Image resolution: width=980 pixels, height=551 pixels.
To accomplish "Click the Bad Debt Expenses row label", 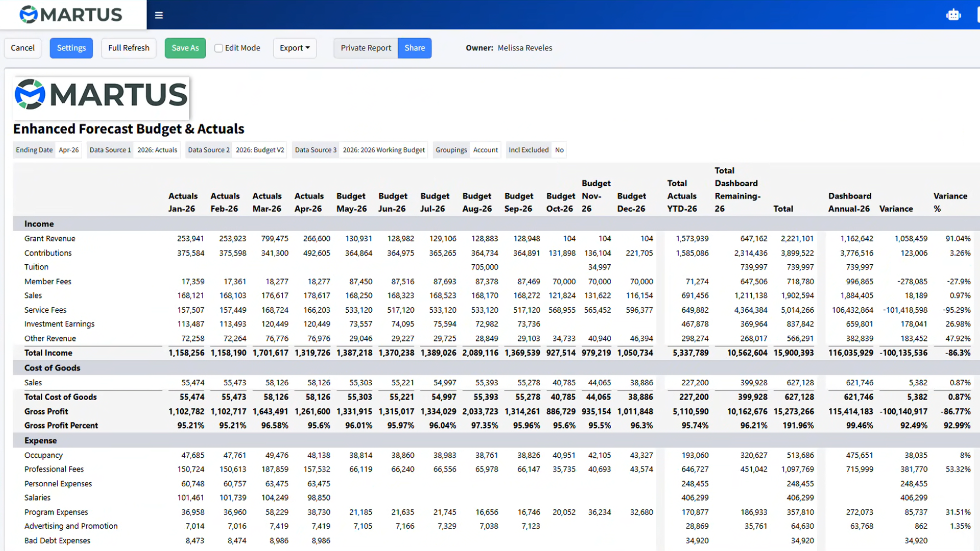I will (x=57, y=541).
